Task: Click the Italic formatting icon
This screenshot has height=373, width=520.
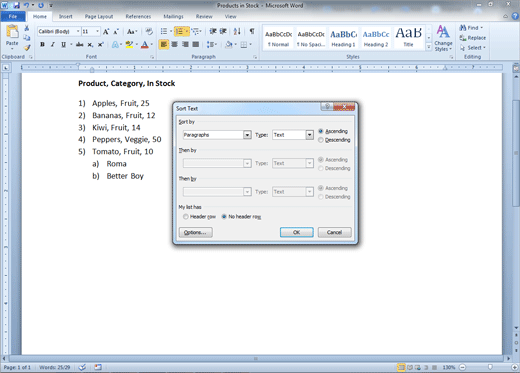Action: click(53, 44)
